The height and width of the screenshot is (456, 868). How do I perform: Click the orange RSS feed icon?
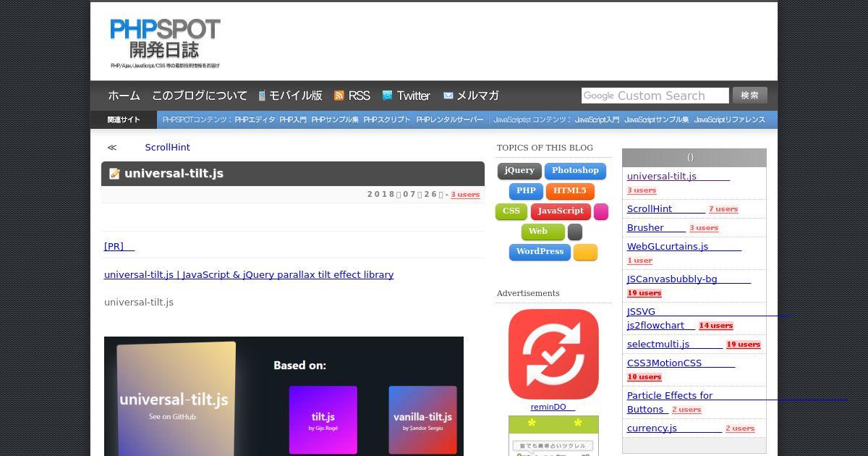[339, 96]
